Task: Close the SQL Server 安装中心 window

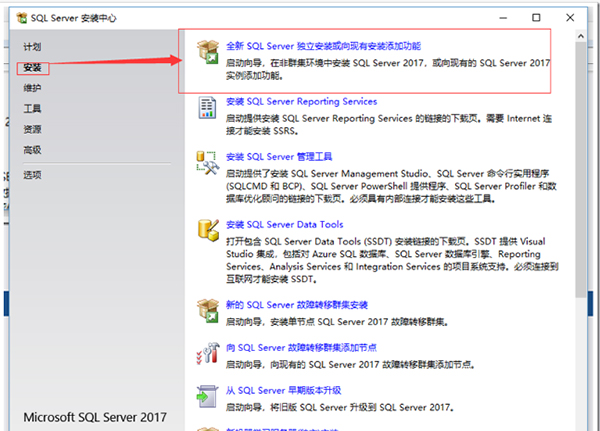Action: point(570,18)
